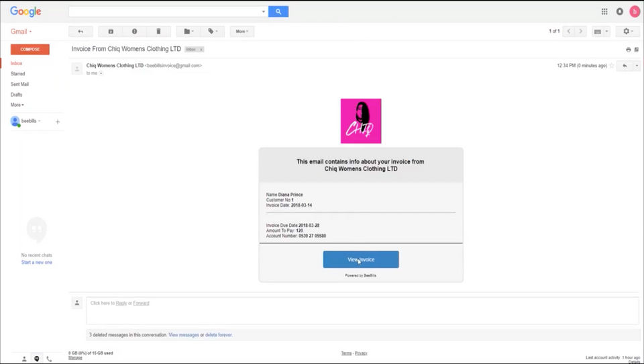Open the Sent Mail folder
This screenshot has height=364, width=644.
coord(19,84)
